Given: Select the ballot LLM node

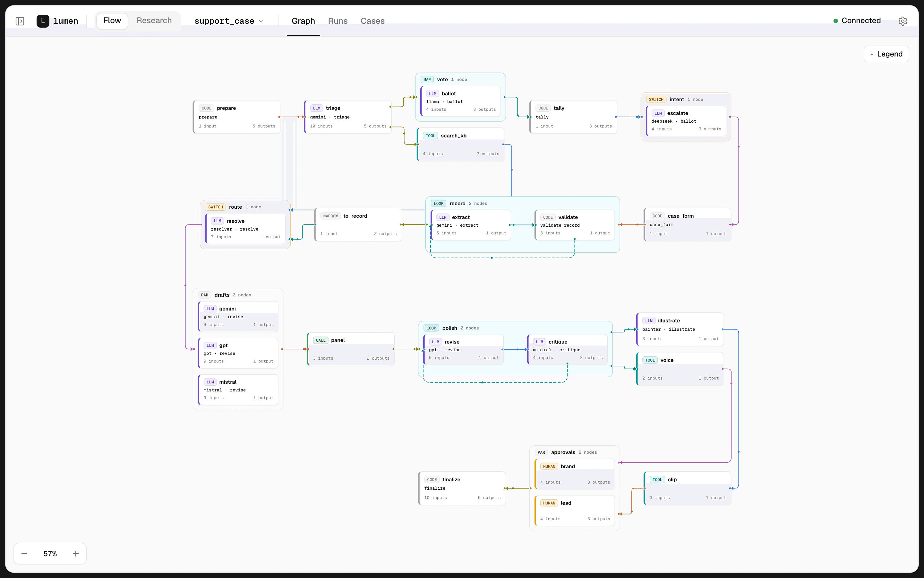Looking at the screenshot, I should (460, 101).
